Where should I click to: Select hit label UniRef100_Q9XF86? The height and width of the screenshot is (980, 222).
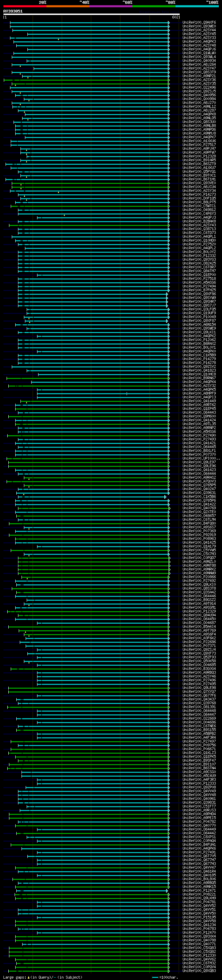point(199,294)
